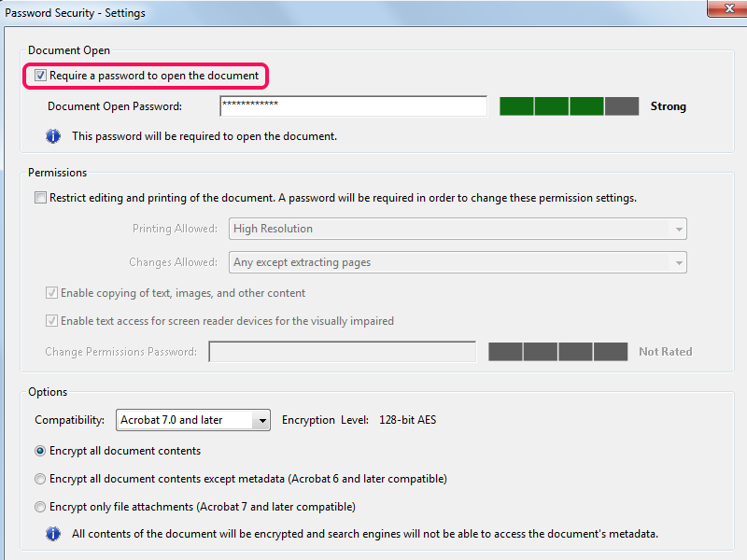The width and height of the screenshot is (747, 560).
Task: Enable Restrict editing and printing checkbox
Action: click(40, 198)
